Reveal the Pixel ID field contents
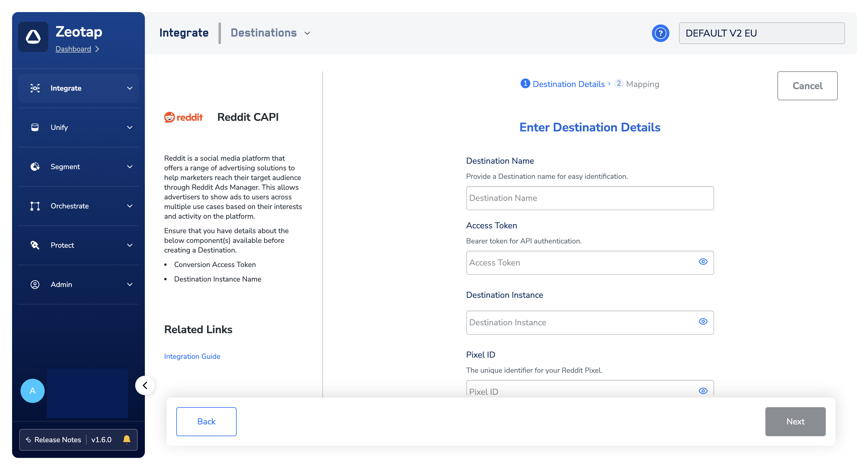Screen dimensions: 868x470 coord(703,391)
